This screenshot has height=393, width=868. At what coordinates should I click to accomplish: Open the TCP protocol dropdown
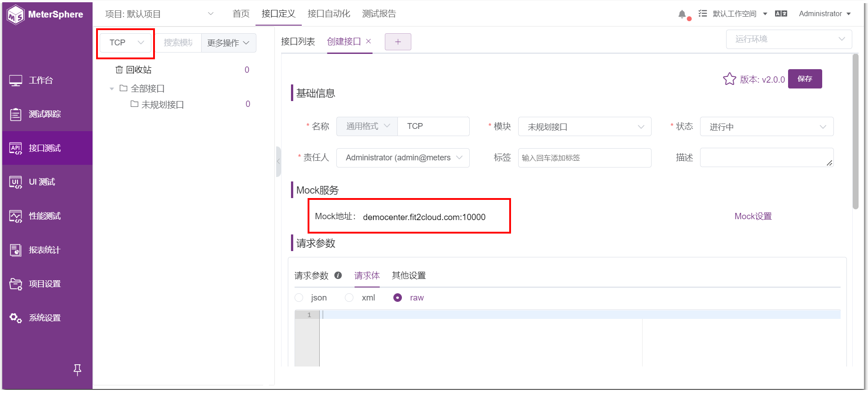[126, 43]
